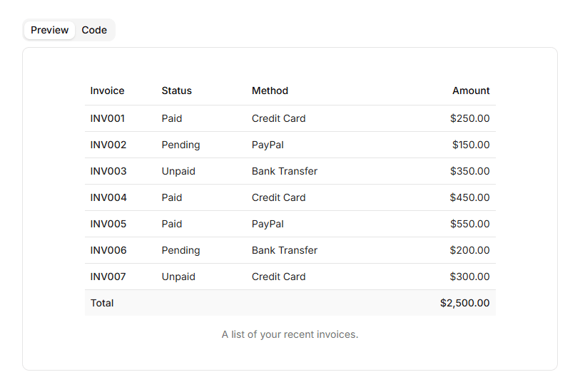Click the Status column header
Screen dimensions: 580x392
tap(176, 91)
